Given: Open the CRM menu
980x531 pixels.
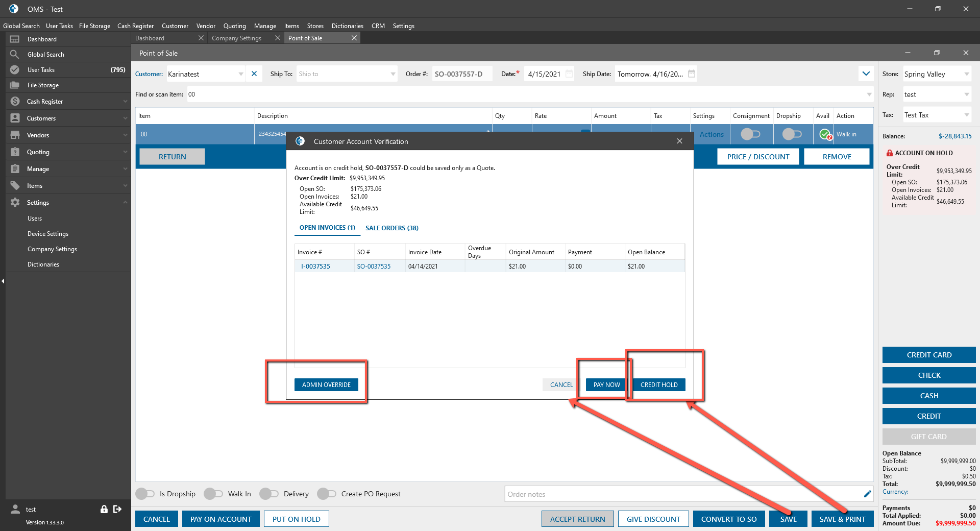Looking at the screenshot, I should click(378, 26).
